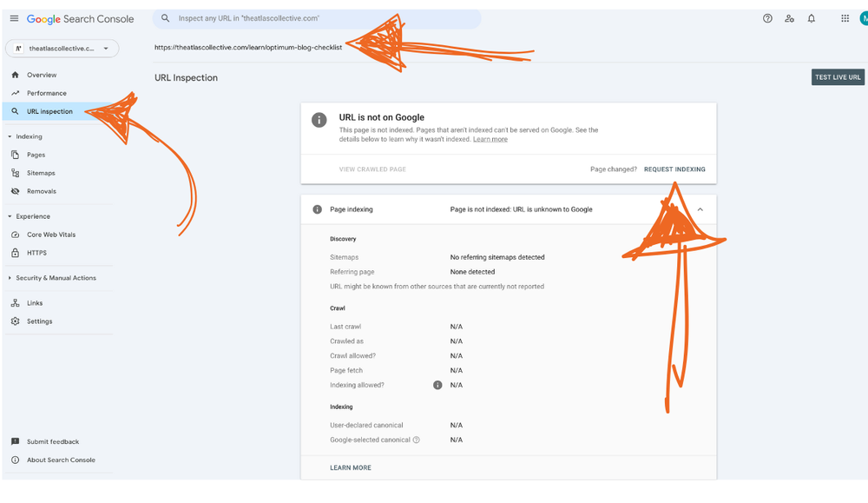Click the account avatar at top right

point(864,18)
